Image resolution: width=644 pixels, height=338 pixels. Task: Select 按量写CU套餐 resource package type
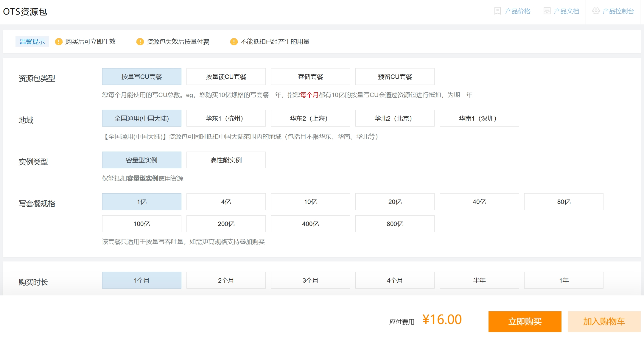(x=142, y=77)
